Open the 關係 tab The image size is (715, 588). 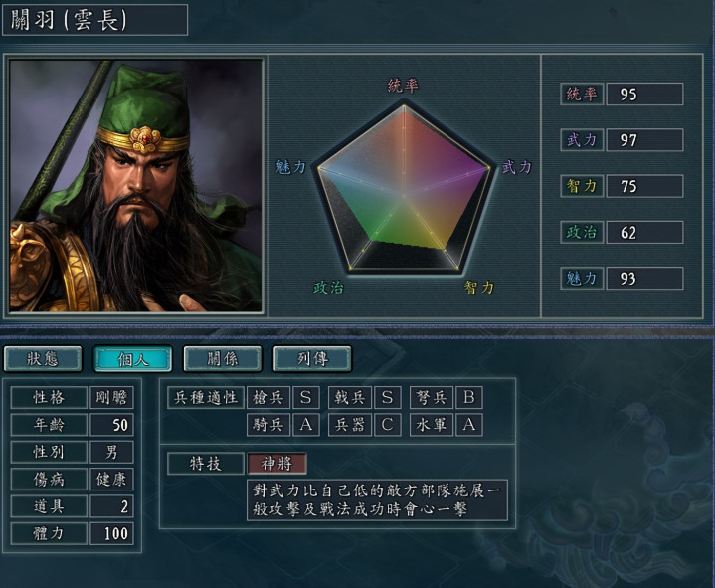click(x=223, y=358)
